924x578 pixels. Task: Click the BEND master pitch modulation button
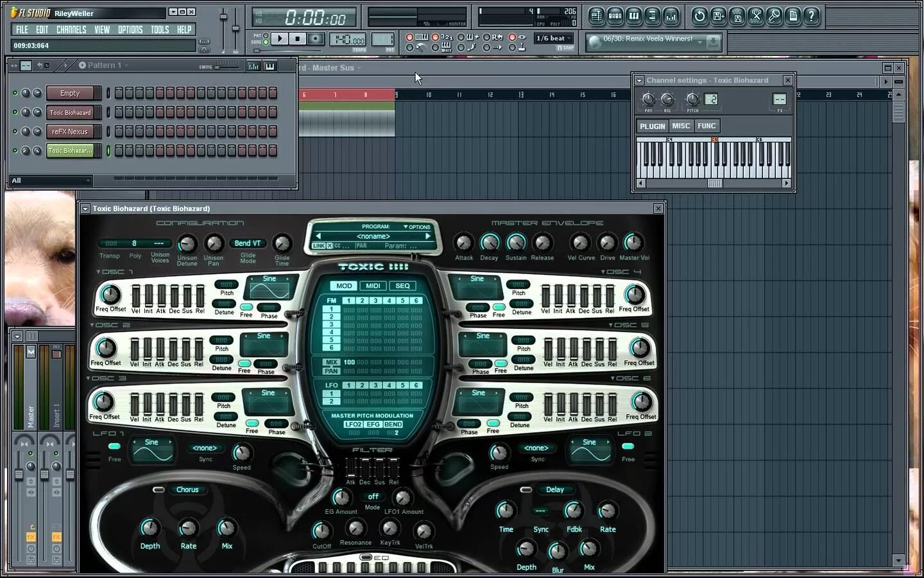(x=393, y=425)
